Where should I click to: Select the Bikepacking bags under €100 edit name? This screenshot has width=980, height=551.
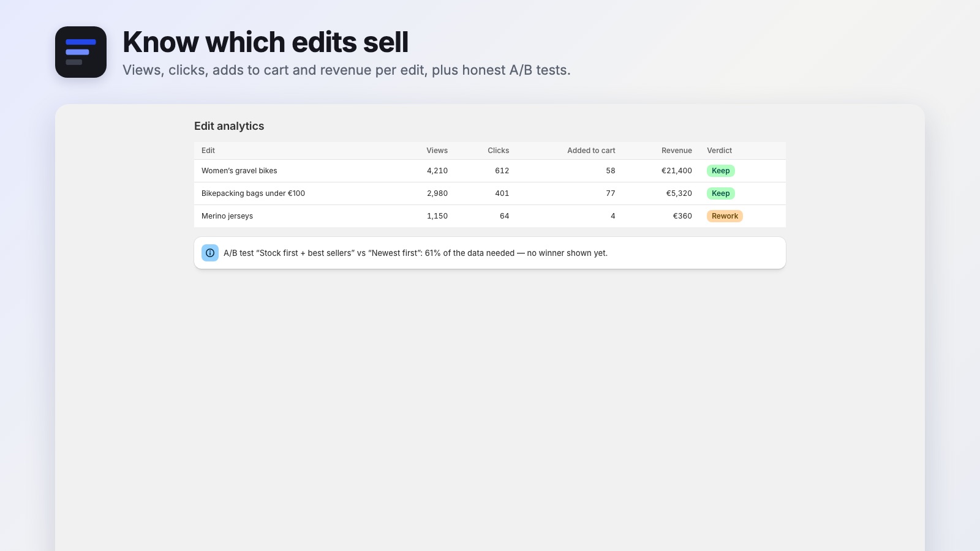click(x=253, y=193)
